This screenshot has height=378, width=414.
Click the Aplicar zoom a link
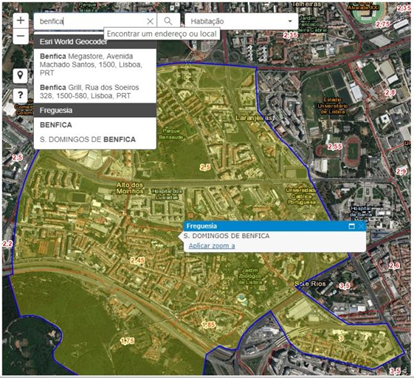point(212,246)
